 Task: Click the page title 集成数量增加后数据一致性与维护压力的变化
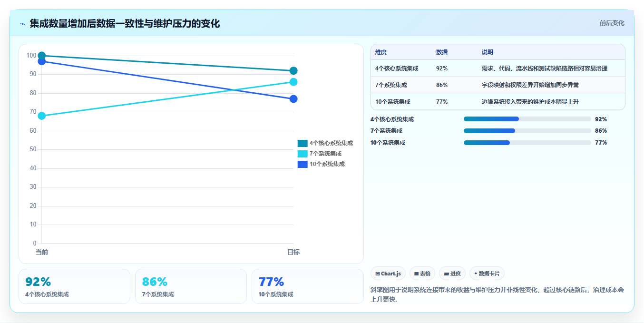125,24
